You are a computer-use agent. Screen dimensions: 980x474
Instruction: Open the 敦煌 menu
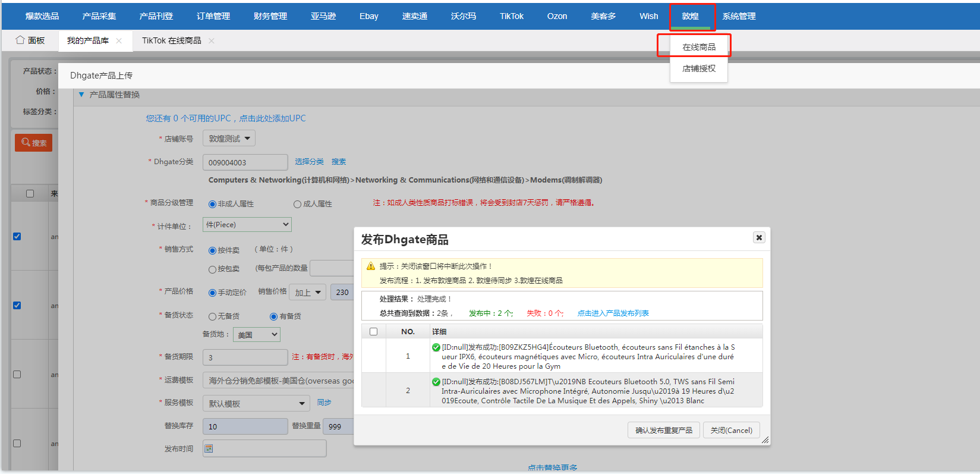[691, 16]
